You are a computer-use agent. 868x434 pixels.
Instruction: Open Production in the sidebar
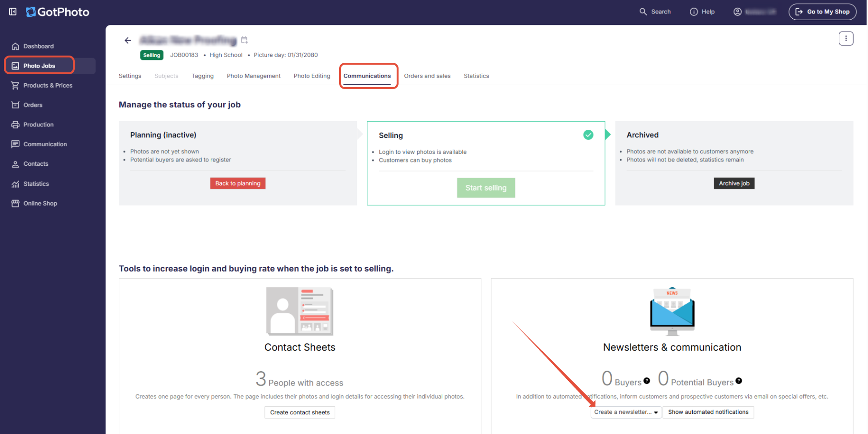[38, 125]
